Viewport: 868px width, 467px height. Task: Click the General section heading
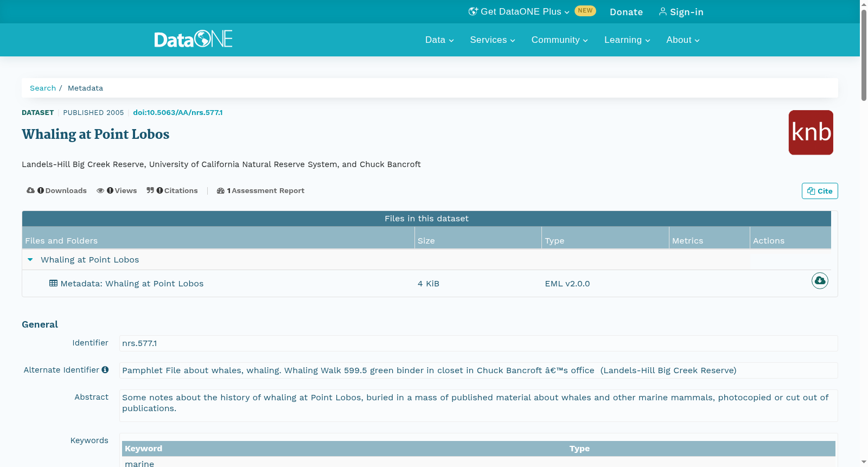(x=40, y=324)
